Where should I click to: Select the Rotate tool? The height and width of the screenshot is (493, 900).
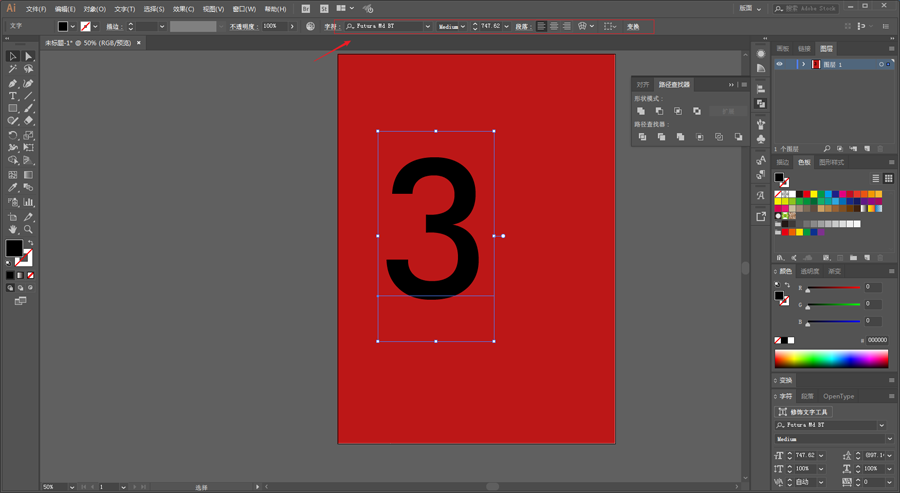pos(13,135)
